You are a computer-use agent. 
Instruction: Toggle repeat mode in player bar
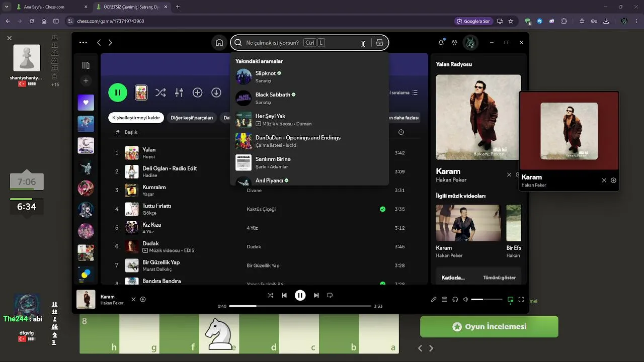pos(330,295)
